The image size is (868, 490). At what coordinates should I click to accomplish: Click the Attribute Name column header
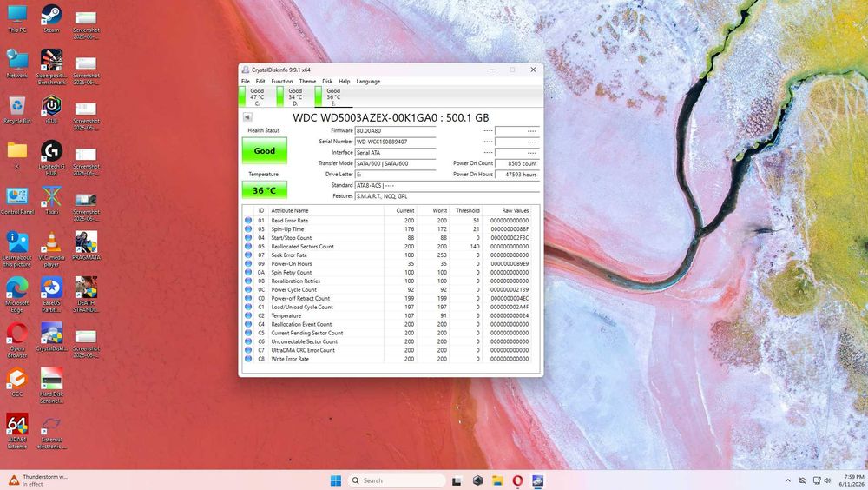(x=326, y=210)
